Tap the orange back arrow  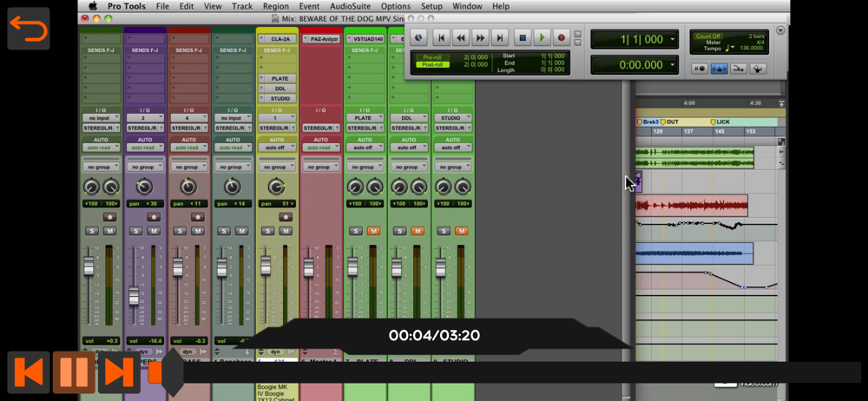point(29,29)
